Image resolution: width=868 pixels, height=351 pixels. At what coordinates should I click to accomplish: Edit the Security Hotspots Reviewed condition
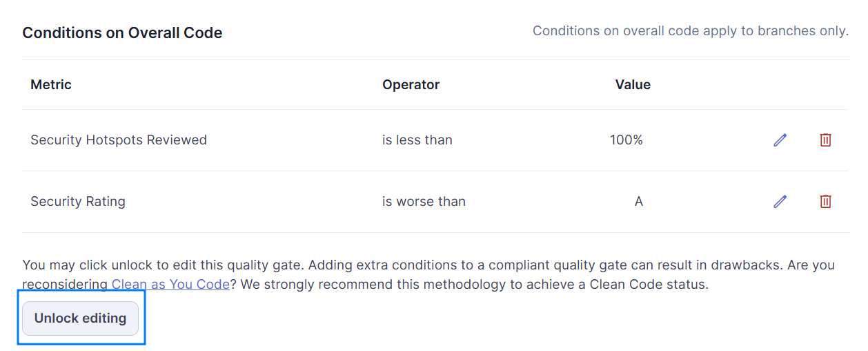tap(780, 140)
